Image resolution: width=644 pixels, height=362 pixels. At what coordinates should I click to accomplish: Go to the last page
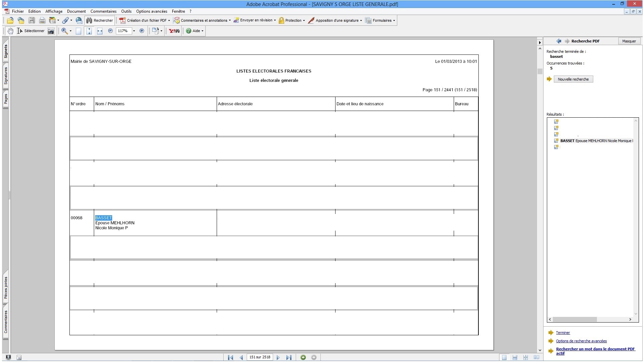tap(289, 358)
